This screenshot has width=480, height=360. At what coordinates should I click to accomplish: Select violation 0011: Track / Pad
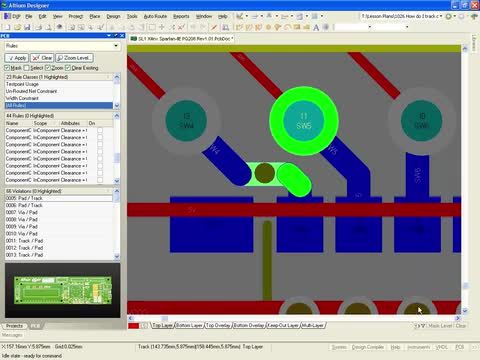[x=59, y=241]
